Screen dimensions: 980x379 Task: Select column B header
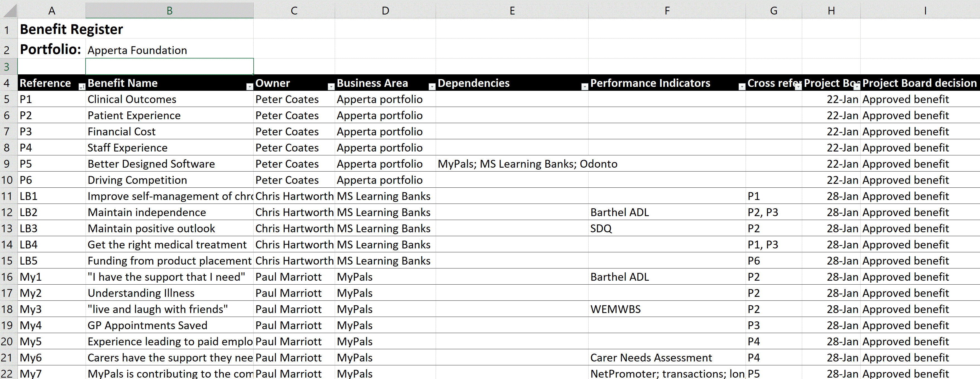point(169,10)
